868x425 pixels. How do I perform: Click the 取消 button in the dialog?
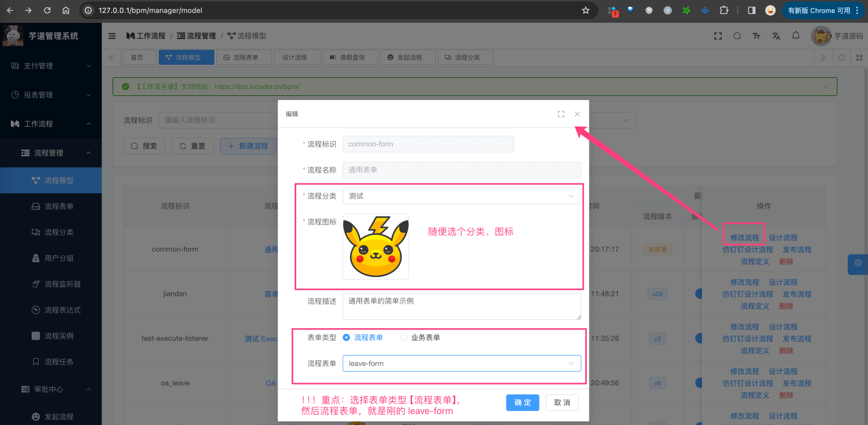coord(562,403)
